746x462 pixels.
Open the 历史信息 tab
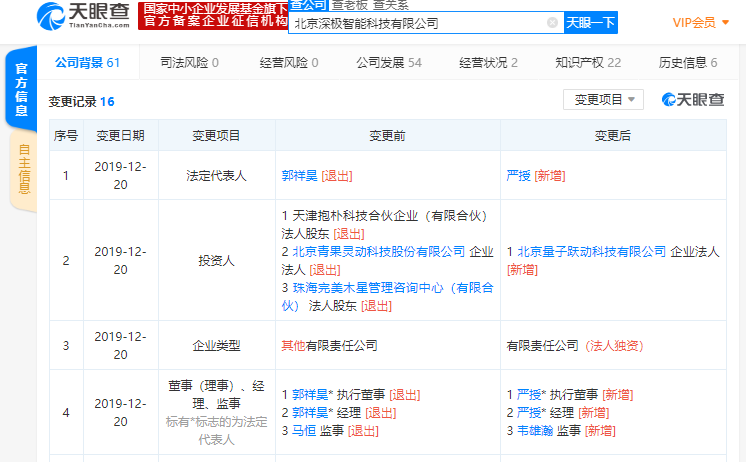coord(687,62)
